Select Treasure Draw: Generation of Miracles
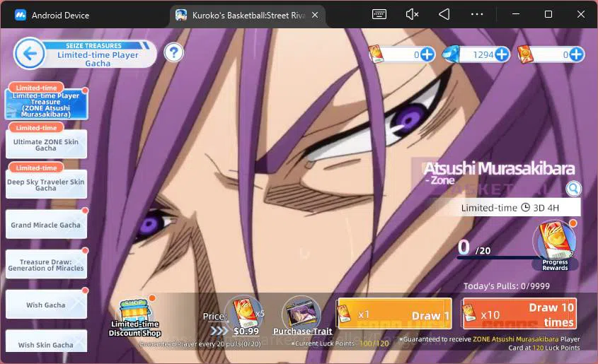Screen dimensions: 598x364 click(46, 264)
